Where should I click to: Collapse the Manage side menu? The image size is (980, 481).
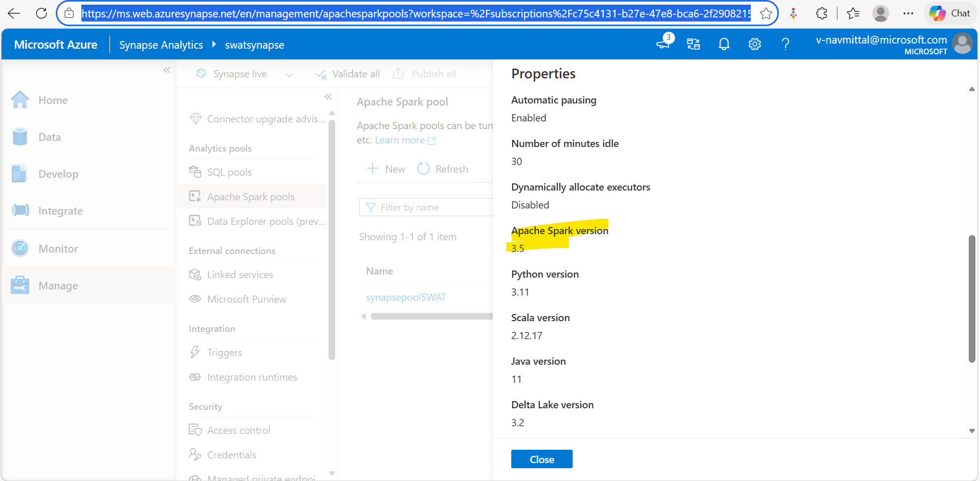coord(329,96)
